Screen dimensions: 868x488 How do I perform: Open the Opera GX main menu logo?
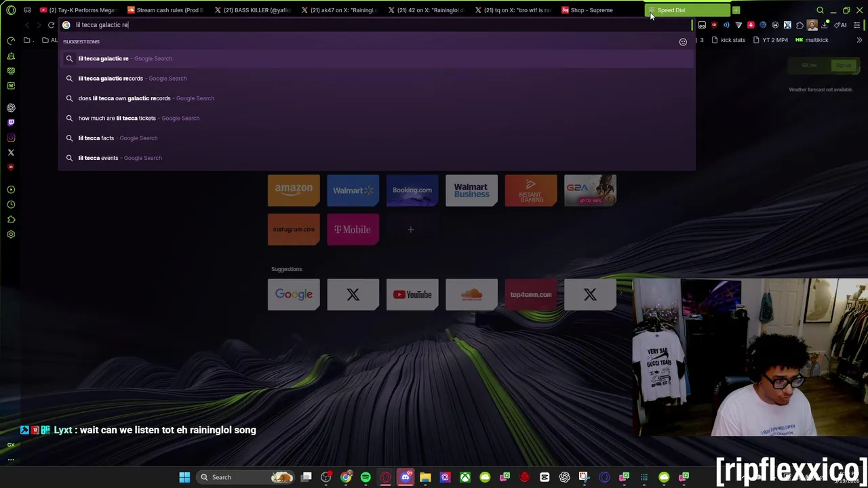(x=11, y=10)
